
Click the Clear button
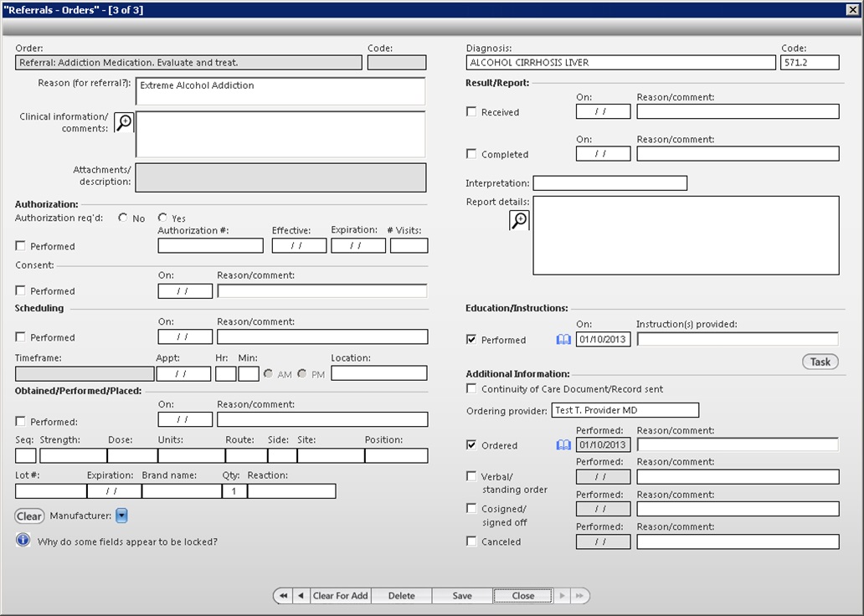[29, 516]
